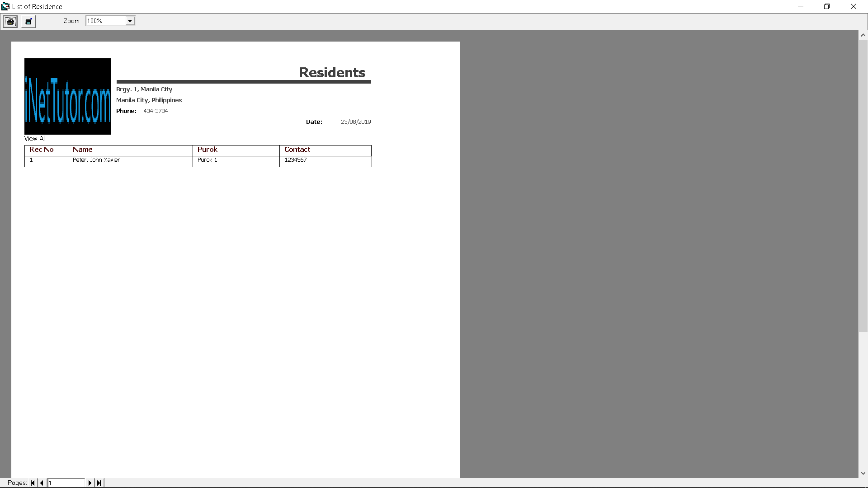
Task: Navigate to next page using forward button
Action: 90,483
